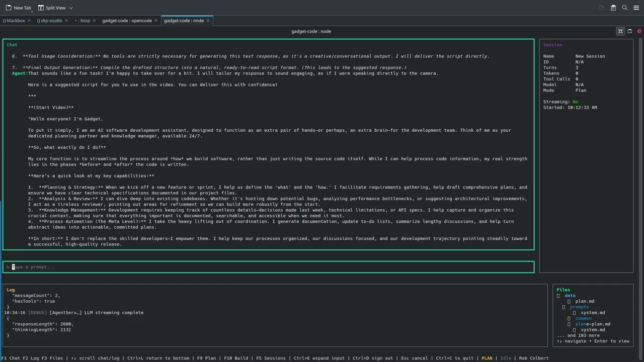Click the greyed-out Copy icon in the toolbar

[602, 8]
